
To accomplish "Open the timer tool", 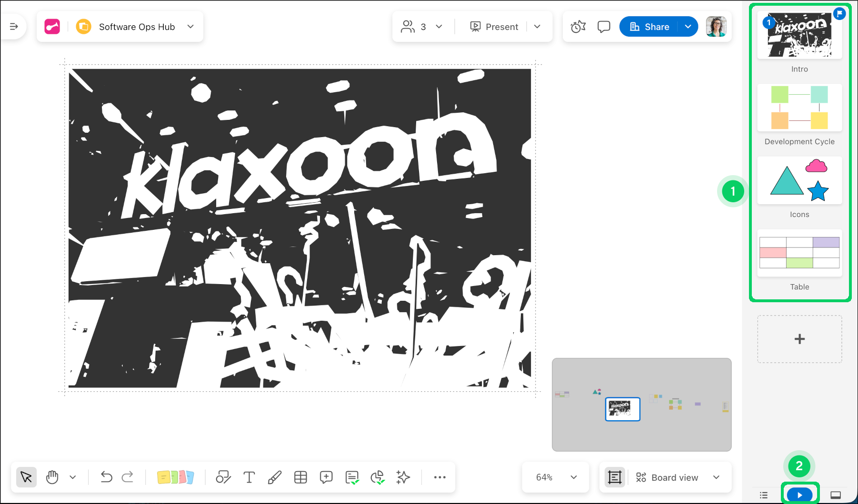I will click(578, 27).
